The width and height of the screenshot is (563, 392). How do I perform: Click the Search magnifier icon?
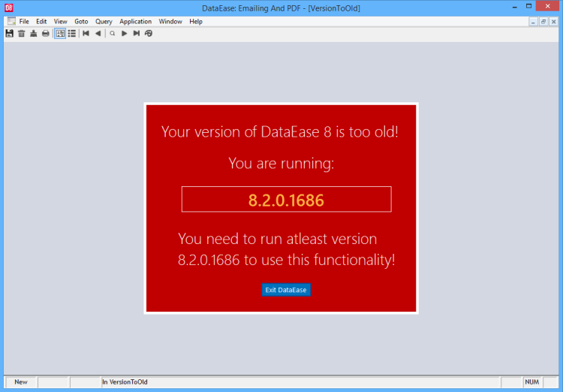113,33
